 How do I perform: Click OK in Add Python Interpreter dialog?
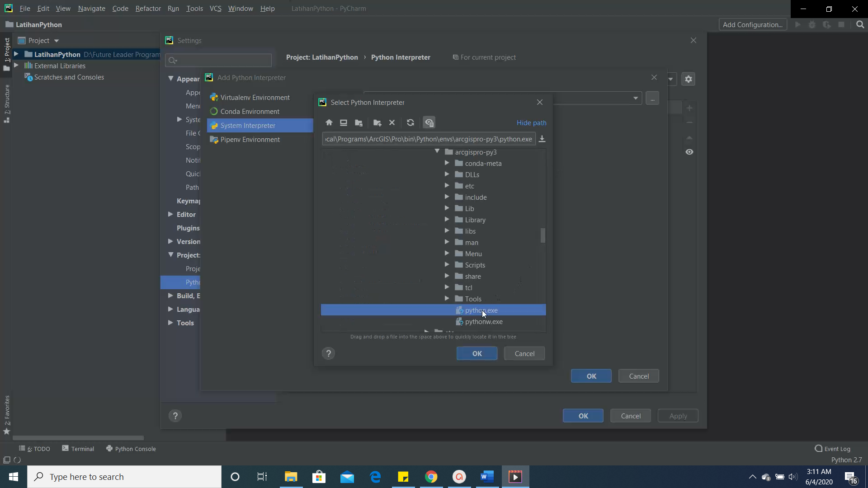coord(591,376)
